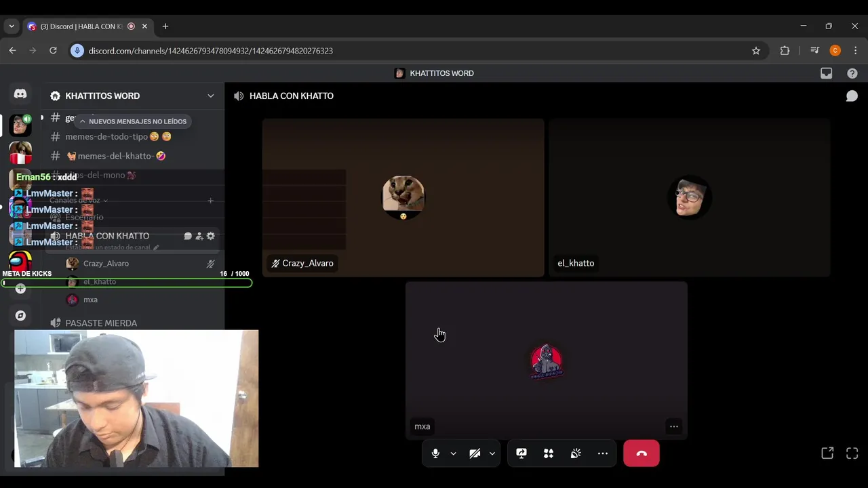The image size is (868, 488).
Task: Open mxa tile more options
Action: point(673,426)
